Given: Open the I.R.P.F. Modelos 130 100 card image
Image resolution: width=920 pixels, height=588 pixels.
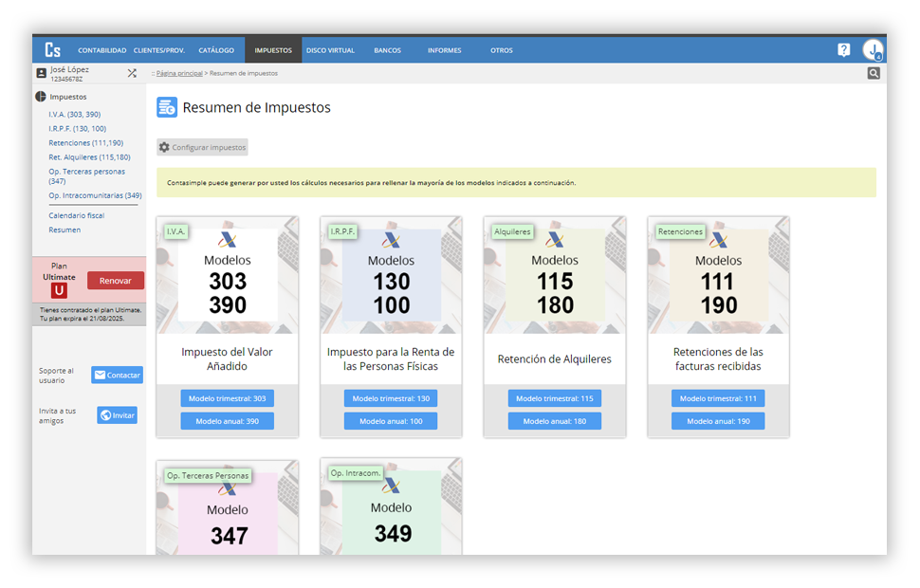Looking at the screenshot, I should click(391, 275).
